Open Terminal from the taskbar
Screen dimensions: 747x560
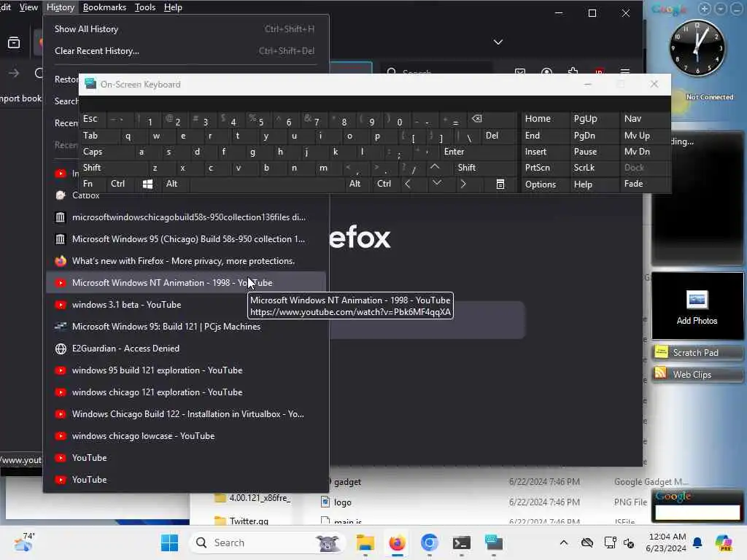(462, 542)
